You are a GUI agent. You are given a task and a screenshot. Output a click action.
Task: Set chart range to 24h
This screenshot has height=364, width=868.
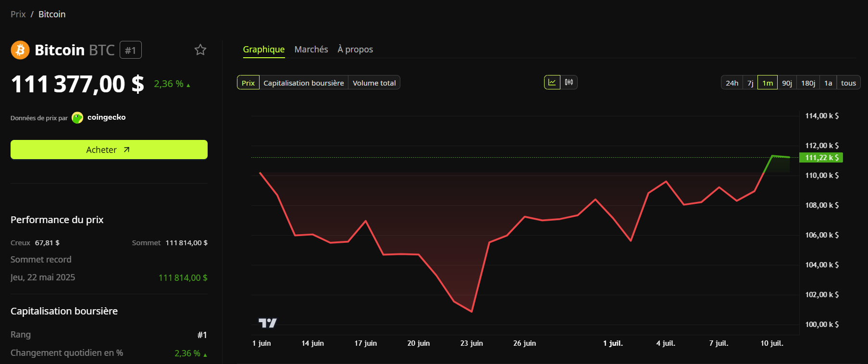click(732, 83)
